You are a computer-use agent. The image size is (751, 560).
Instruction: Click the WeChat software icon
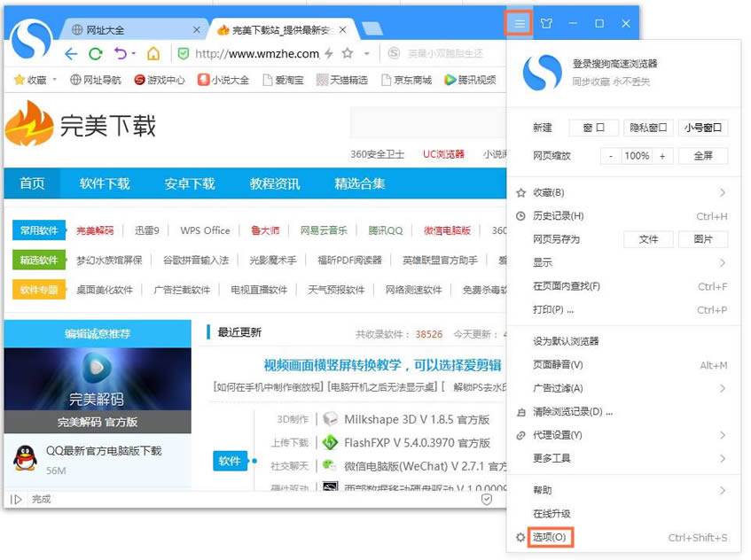(x=330, y=465)
